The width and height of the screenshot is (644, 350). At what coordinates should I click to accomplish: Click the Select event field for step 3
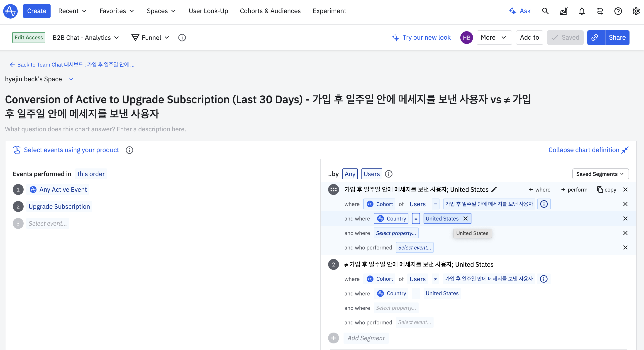48,223
